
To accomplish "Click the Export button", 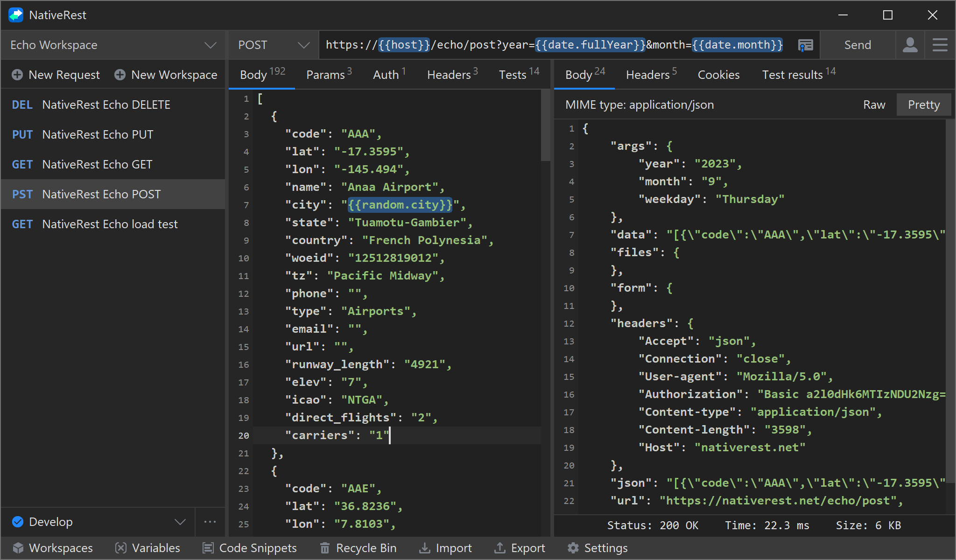I will click(x=520, y=548).
